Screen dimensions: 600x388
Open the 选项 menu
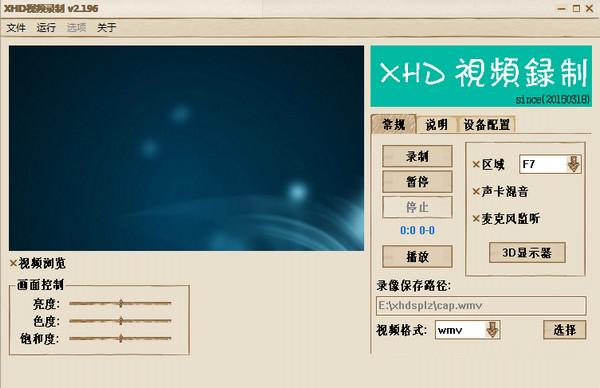(x=77, y=28)
